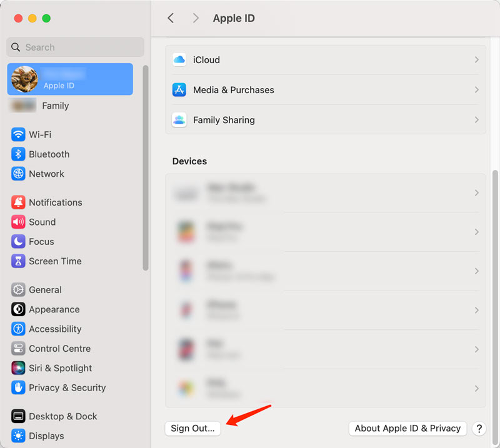Click the Media & Purchases label
The image size is (500, 448).
[x=233, y=90]
